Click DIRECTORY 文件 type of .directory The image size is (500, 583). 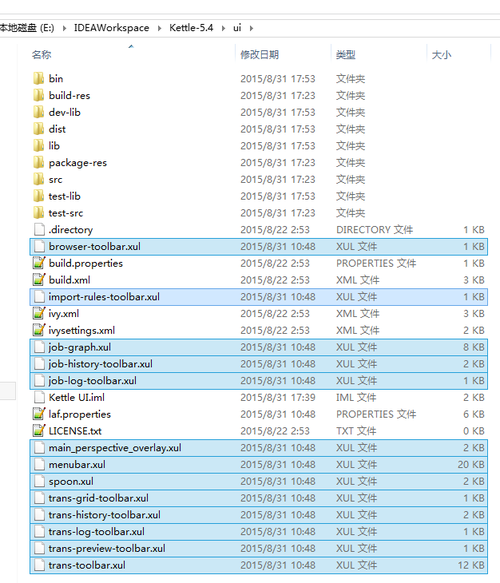tap(374, 230)
